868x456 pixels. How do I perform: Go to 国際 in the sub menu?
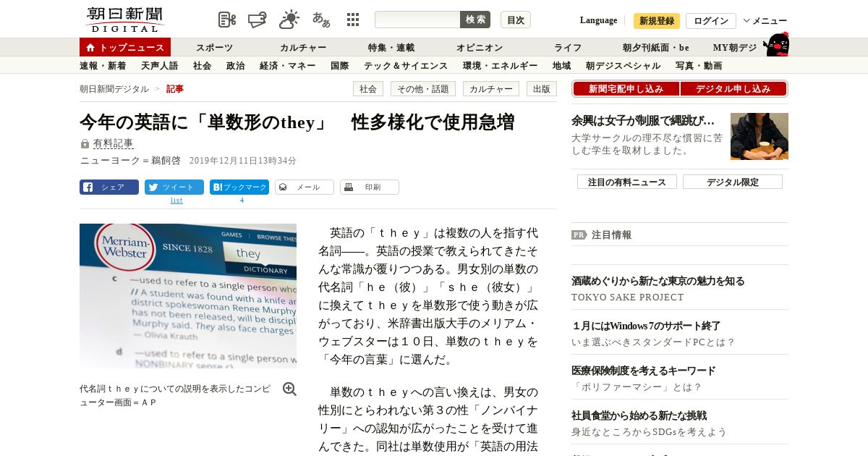(340, 66)
